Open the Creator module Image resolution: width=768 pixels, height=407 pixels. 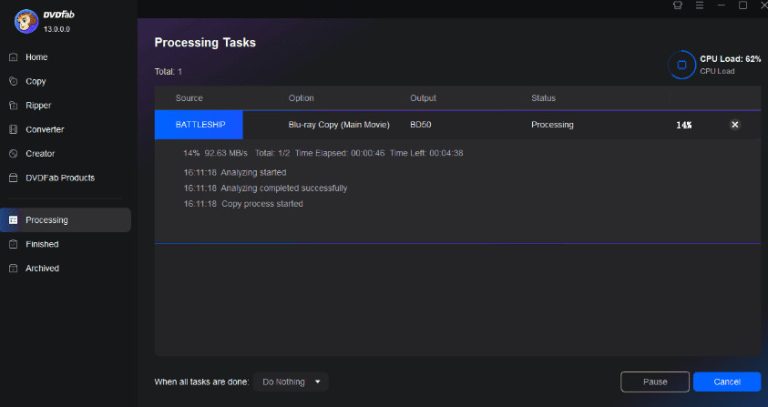point(40,153)
